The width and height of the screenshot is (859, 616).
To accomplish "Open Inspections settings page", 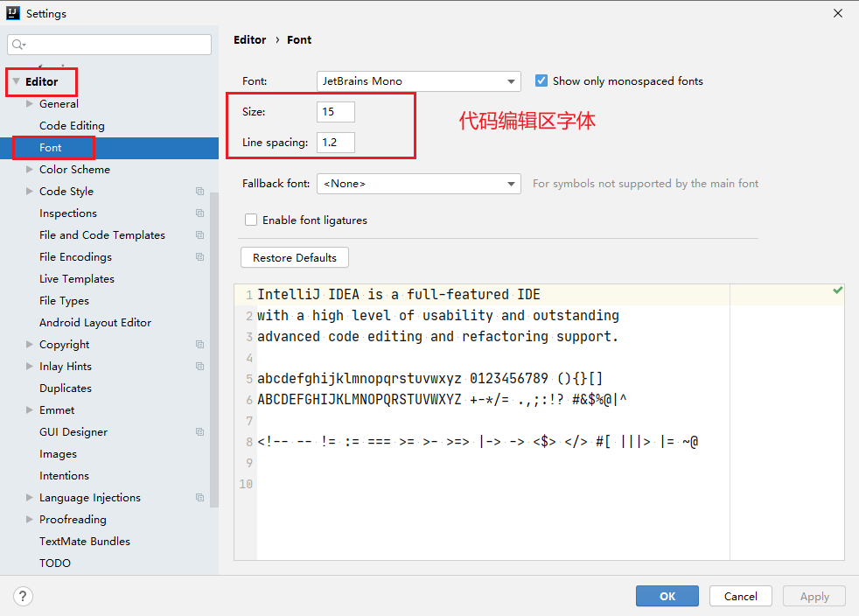I will (68, 213).
